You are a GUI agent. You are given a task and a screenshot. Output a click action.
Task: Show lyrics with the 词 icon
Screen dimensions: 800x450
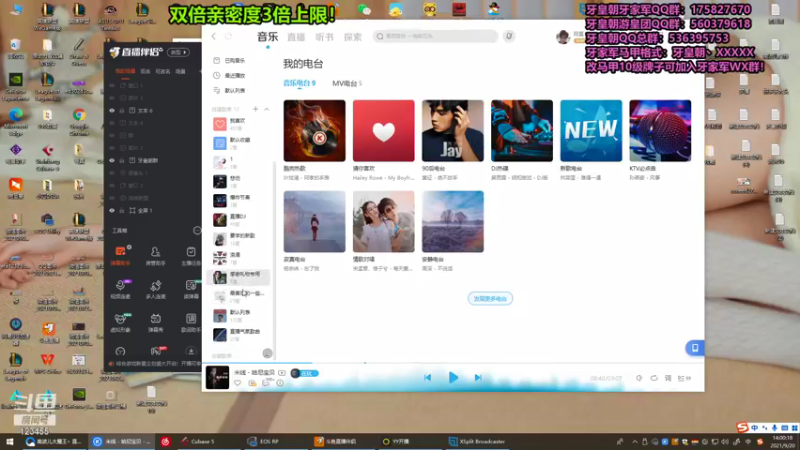click(x=668, y=378)
